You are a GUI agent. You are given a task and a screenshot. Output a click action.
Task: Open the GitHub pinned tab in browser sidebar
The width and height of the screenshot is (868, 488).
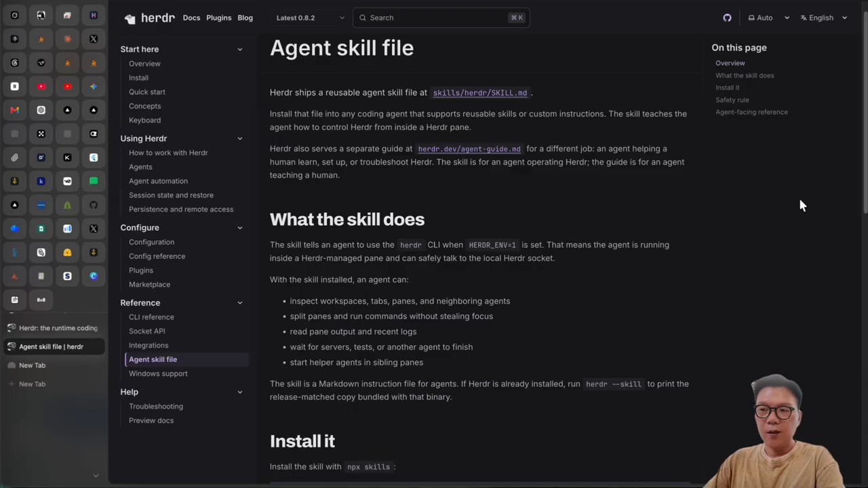pos(94,205)
